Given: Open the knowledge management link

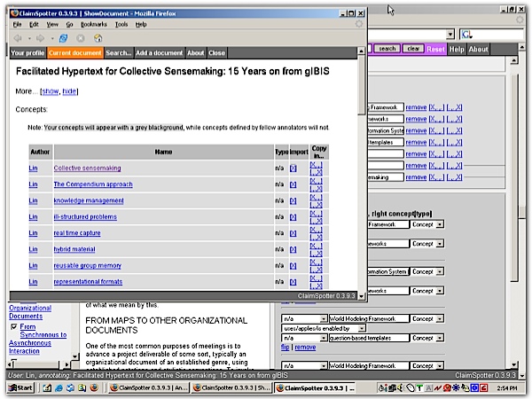Looking at the screenshot, I should point(89,200).
